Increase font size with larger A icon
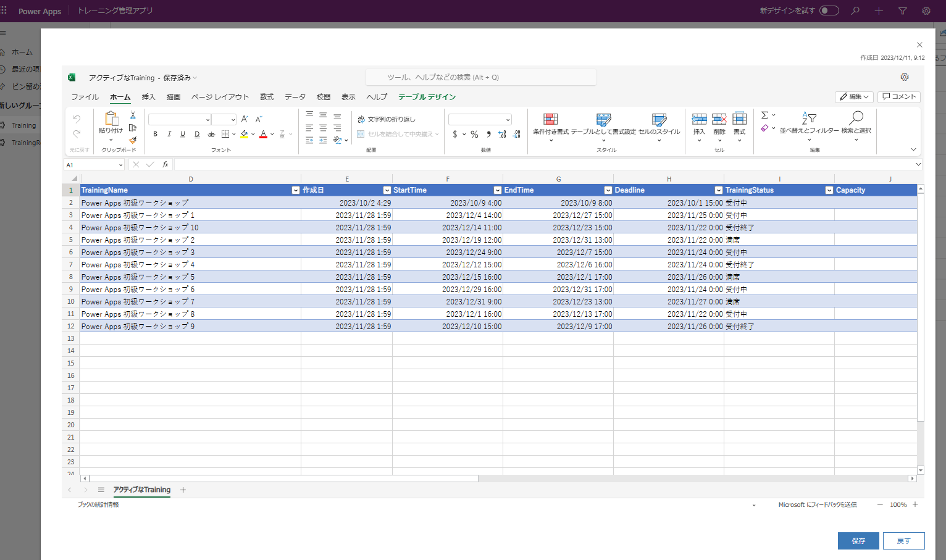 (x=245, y=119)
